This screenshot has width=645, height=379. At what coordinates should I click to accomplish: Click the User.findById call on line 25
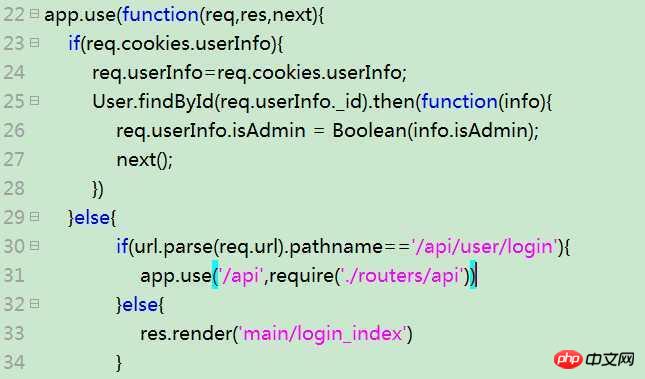153,101
